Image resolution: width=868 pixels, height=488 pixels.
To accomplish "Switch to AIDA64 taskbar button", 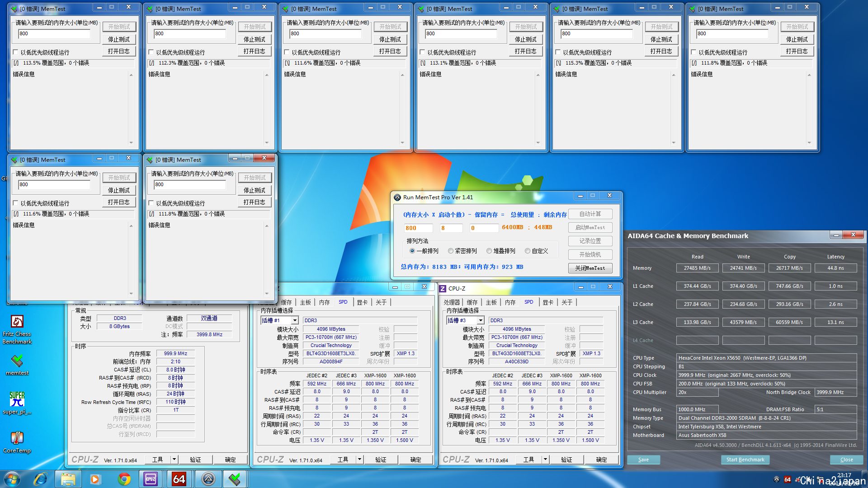I will pyautogui.click(x=179, y=479).
